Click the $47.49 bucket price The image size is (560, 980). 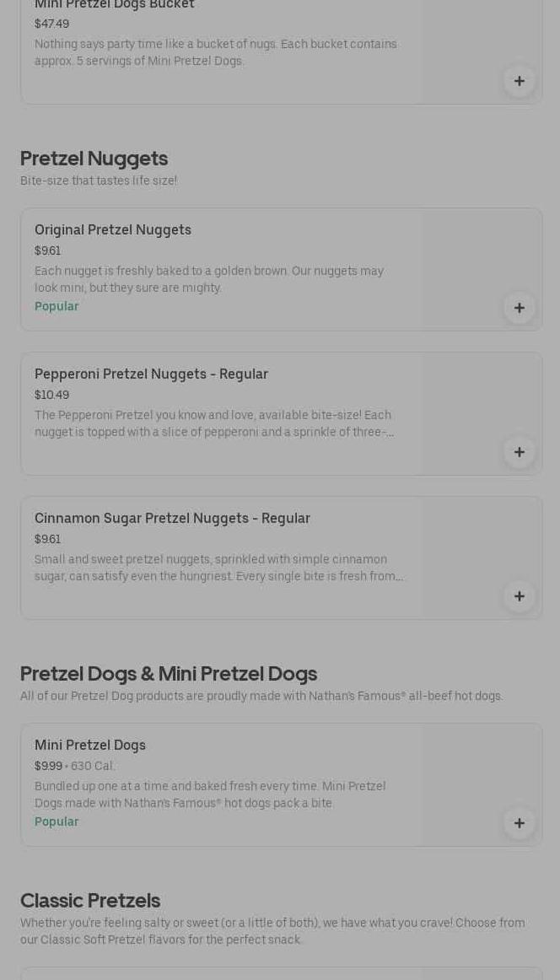point(51,24)
